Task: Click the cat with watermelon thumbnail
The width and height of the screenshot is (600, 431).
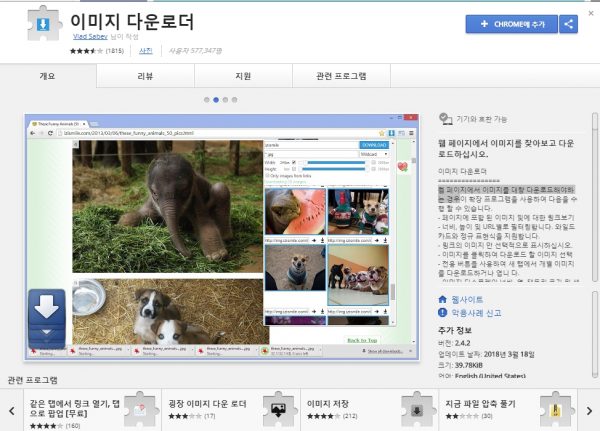Action: [x=295, y=211]
